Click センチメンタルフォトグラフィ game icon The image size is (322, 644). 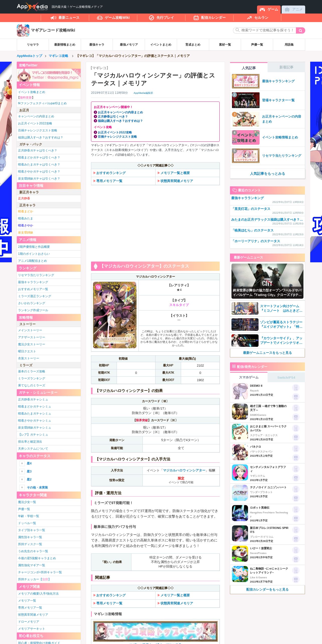(240, 472)
